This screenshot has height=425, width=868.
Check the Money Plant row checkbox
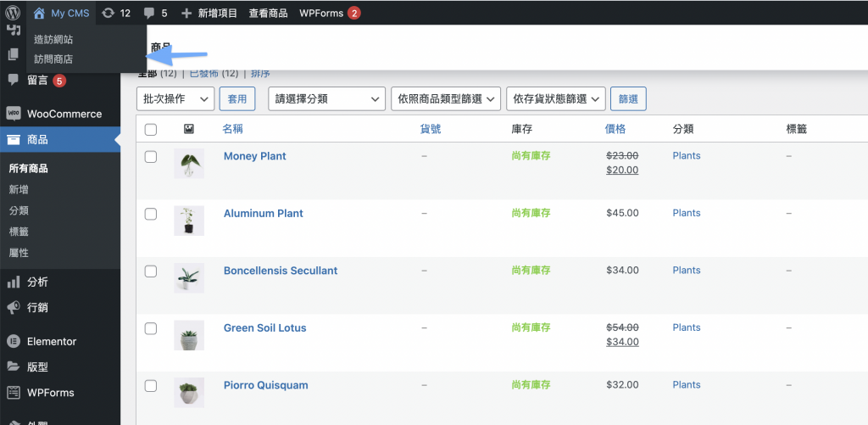click(151, 157)
